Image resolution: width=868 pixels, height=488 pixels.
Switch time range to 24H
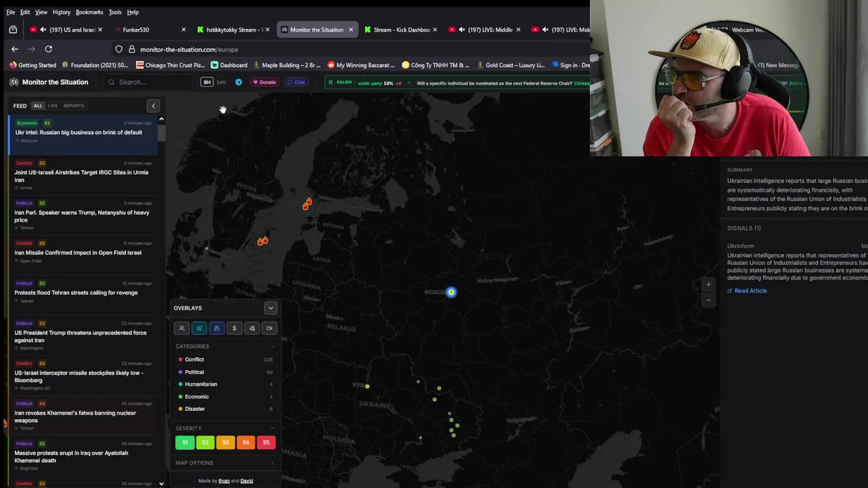pos(221,82)
